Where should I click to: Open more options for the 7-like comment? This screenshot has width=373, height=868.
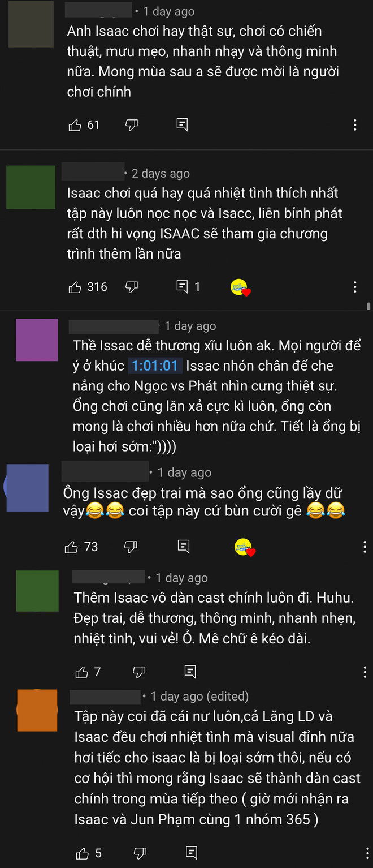365,672
